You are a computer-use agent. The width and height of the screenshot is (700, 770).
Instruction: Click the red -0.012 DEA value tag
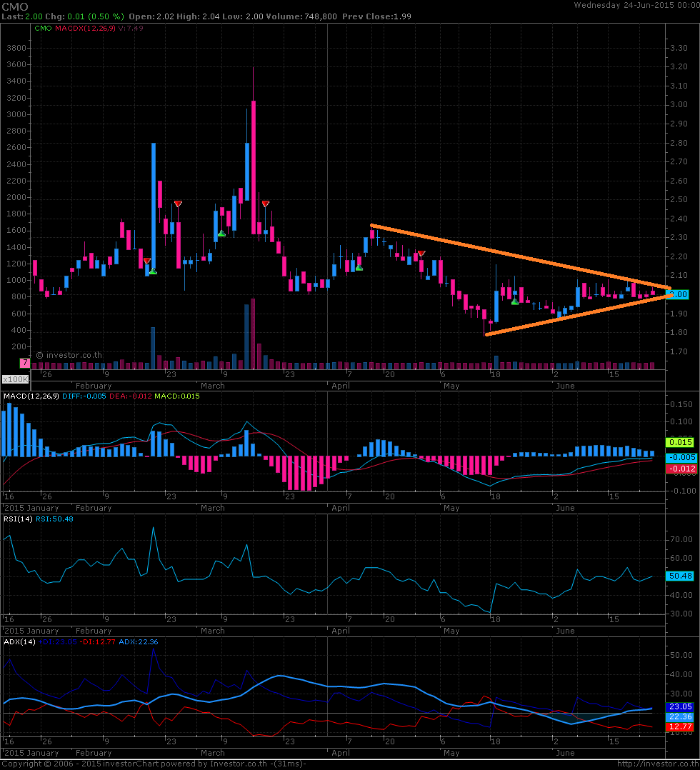(681, 469)
